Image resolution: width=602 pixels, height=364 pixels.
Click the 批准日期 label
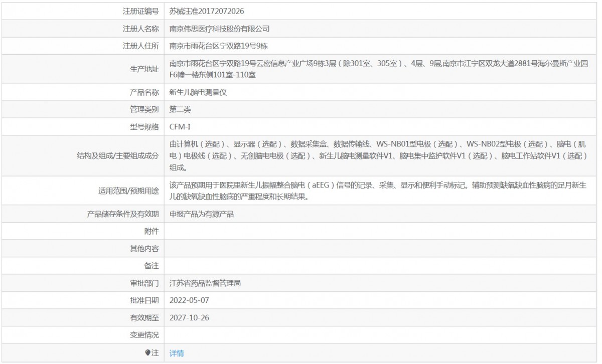coord(144,300)
